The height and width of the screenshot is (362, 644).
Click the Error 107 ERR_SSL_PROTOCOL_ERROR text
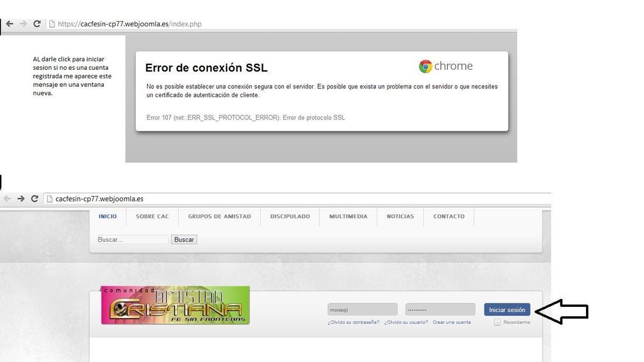pos(246,118)
